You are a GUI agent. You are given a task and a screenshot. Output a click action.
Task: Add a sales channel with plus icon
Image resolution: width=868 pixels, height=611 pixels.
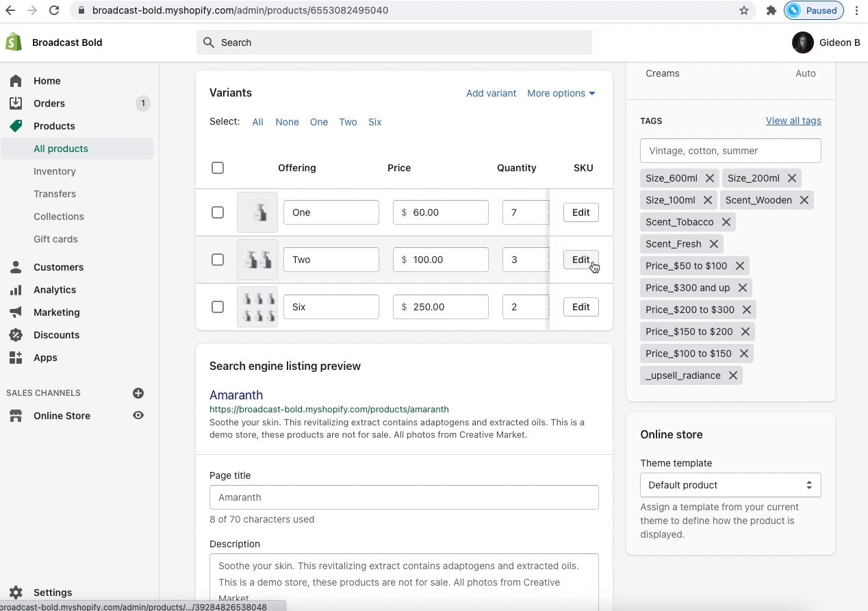(x=138, y=393)
